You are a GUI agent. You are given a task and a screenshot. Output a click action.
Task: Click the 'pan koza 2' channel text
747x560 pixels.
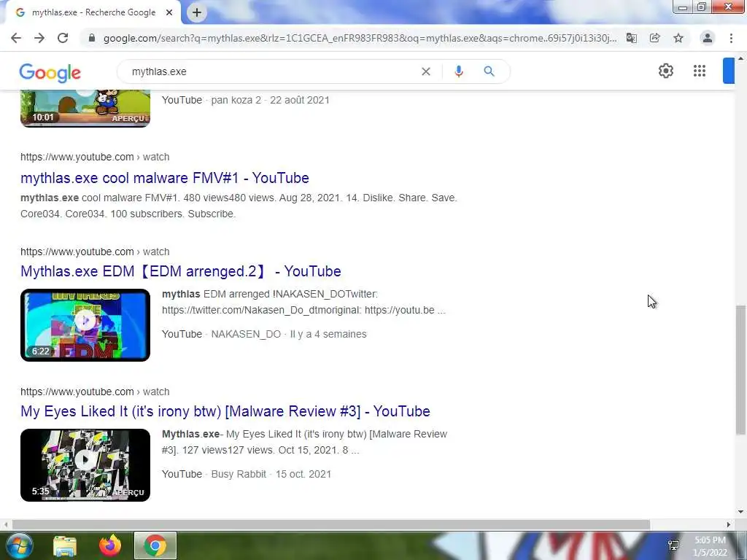pyautogui.click(x=236, y=100)
